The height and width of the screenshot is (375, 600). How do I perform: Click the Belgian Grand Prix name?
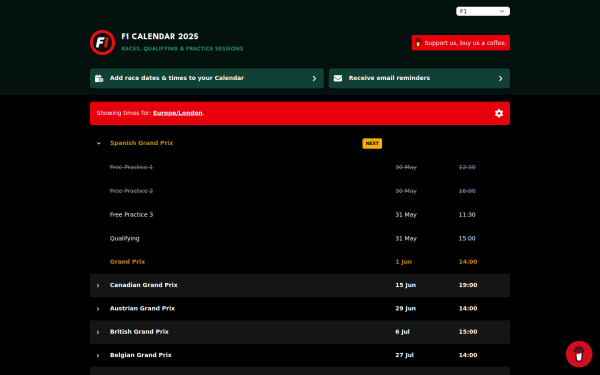[x=140, y=355]
